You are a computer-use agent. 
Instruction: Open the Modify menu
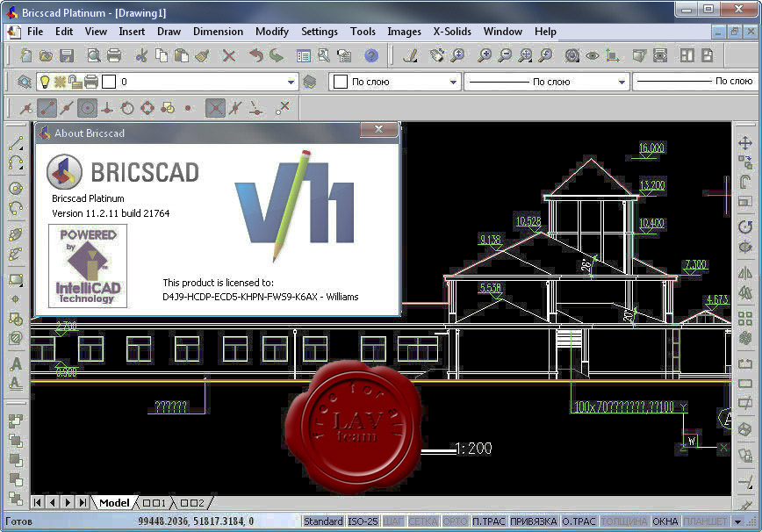(271, 32)
